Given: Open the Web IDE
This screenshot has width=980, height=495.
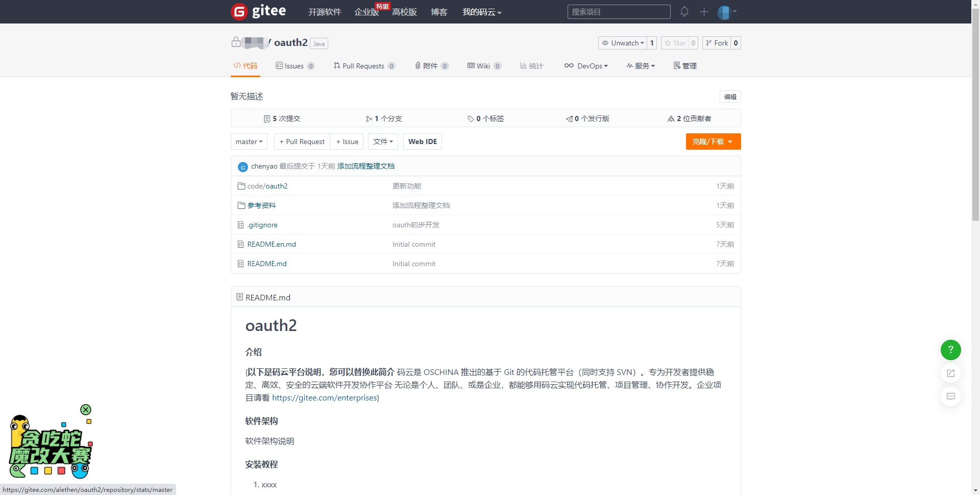Looking at the screenshot, I should coord(422,142).
